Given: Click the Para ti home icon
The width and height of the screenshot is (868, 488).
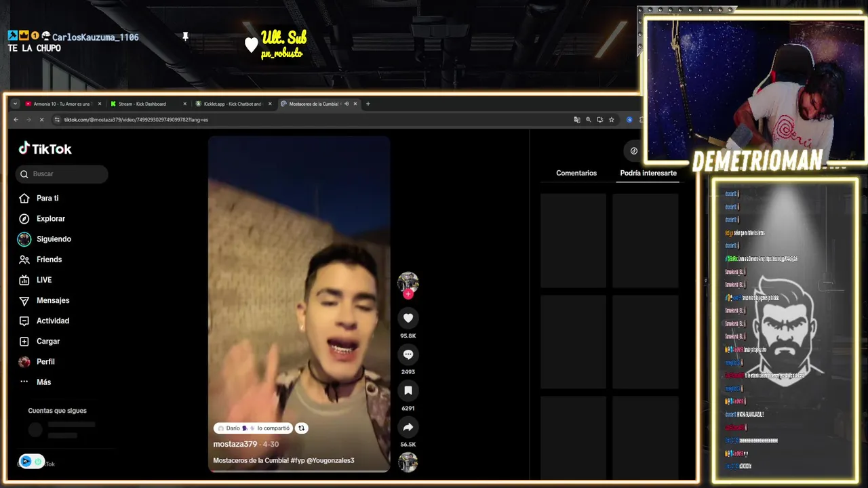Looking at the screenshot, I should click(x=24, y=199).
